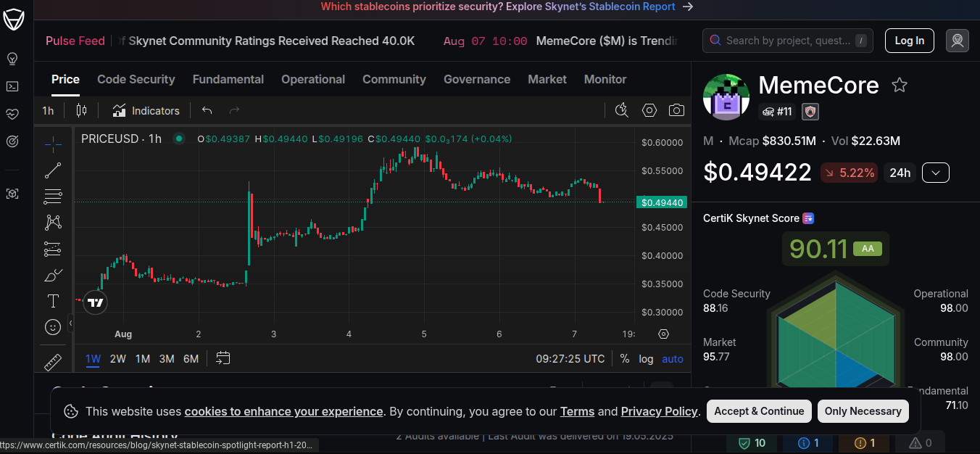Select the 6M date range

191,358
